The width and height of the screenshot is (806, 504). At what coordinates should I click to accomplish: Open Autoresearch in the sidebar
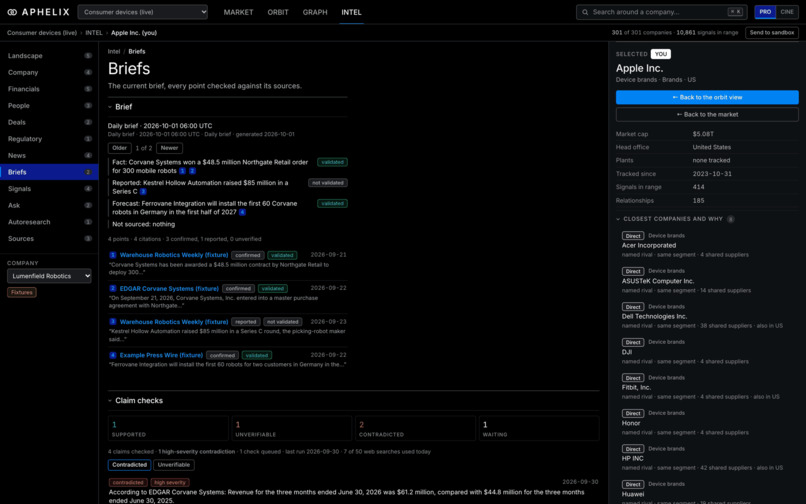click(x=49, y=222)
